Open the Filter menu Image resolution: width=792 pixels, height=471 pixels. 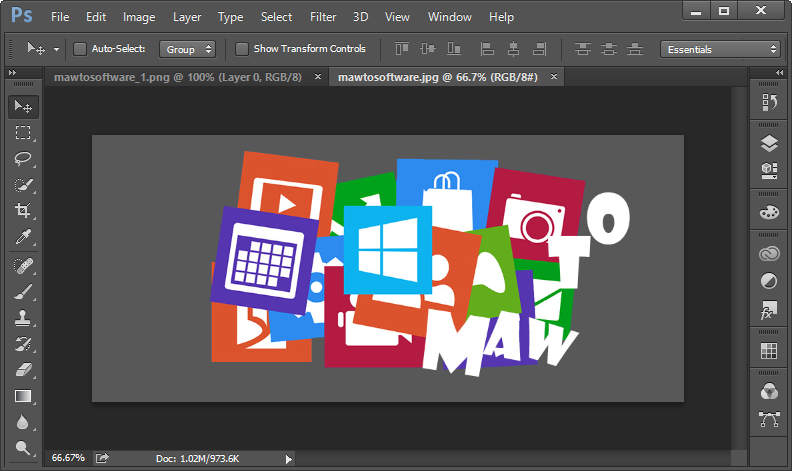coord(323,17)
